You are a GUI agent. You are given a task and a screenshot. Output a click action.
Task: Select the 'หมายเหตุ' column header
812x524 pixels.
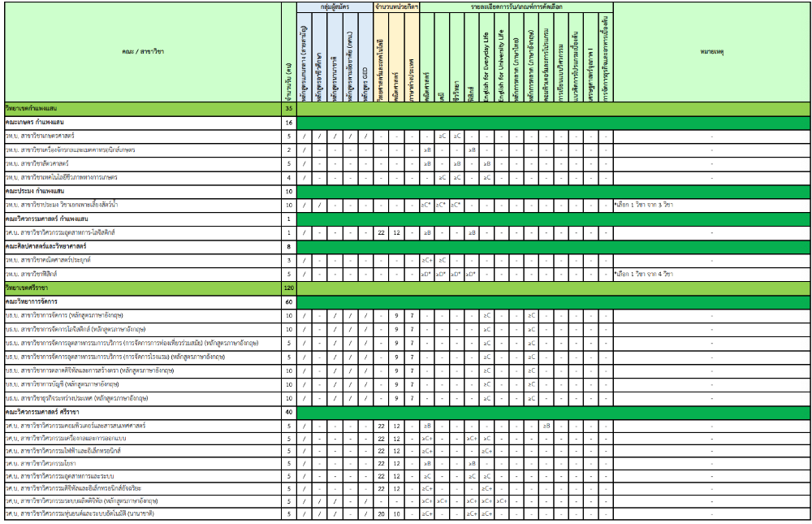711,52
